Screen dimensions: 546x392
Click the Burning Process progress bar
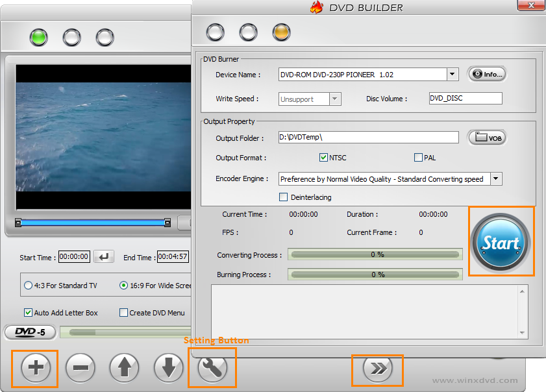click(375, 275)
